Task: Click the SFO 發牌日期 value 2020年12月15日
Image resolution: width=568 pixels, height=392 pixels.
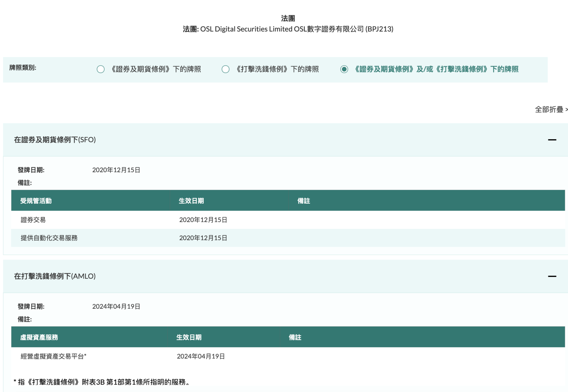Action: (116, 170)
